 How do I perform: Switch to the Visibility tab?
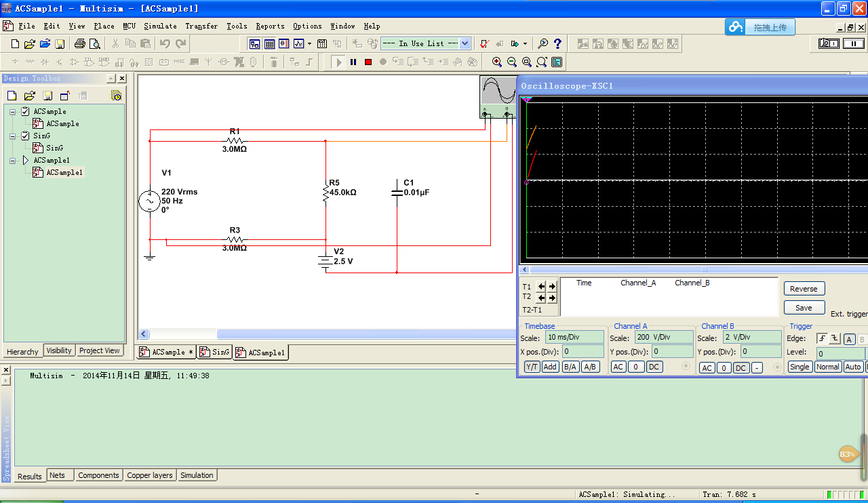pyautogui.click(x=59, y=350)
